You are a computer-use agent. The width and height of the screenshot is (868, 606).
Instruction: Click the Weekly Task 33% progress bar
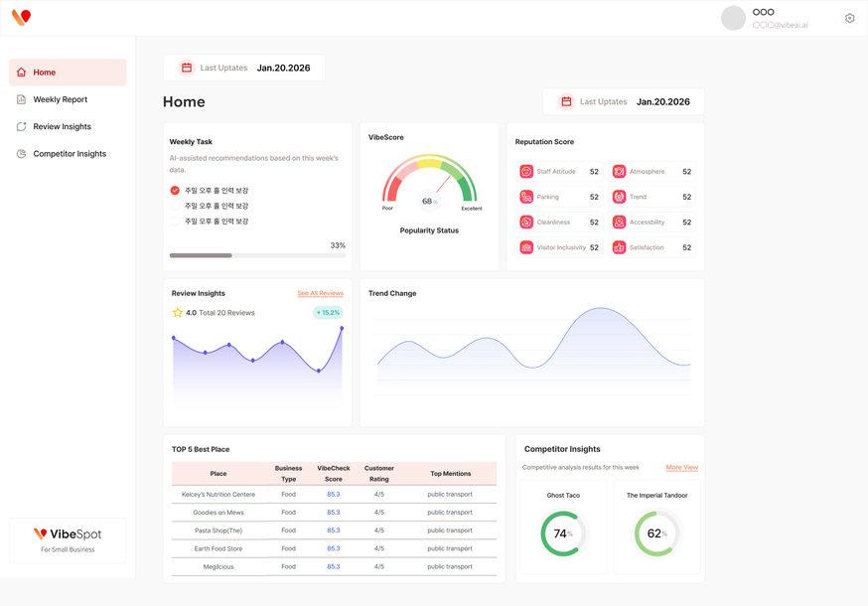[x=257, y=255]
